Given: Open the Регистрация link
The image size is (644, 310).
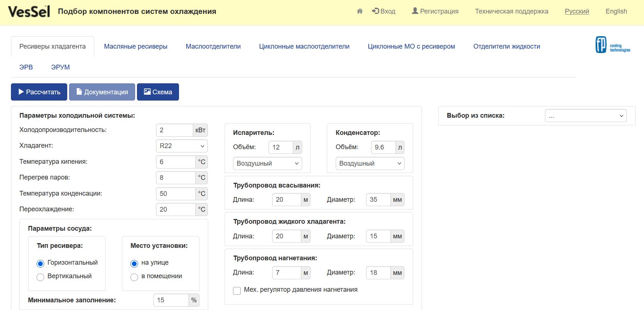Looking at the screenshot, I should click(435, 11).
